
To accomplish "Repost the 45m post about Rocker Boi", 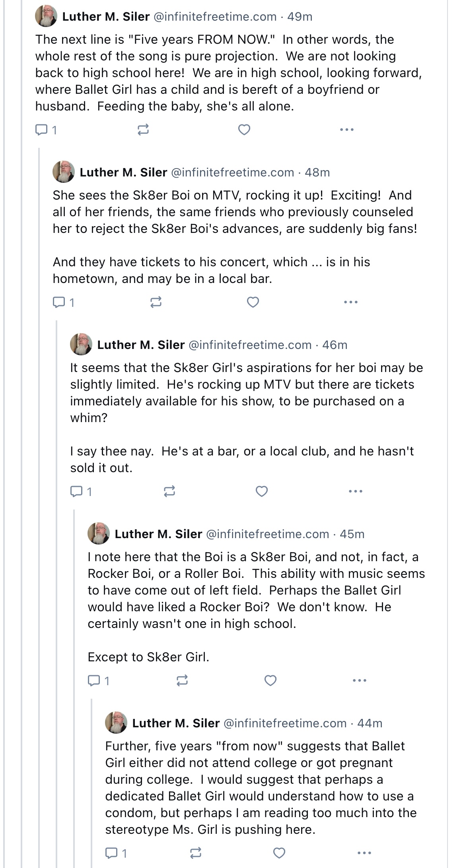I will (182, 681).
